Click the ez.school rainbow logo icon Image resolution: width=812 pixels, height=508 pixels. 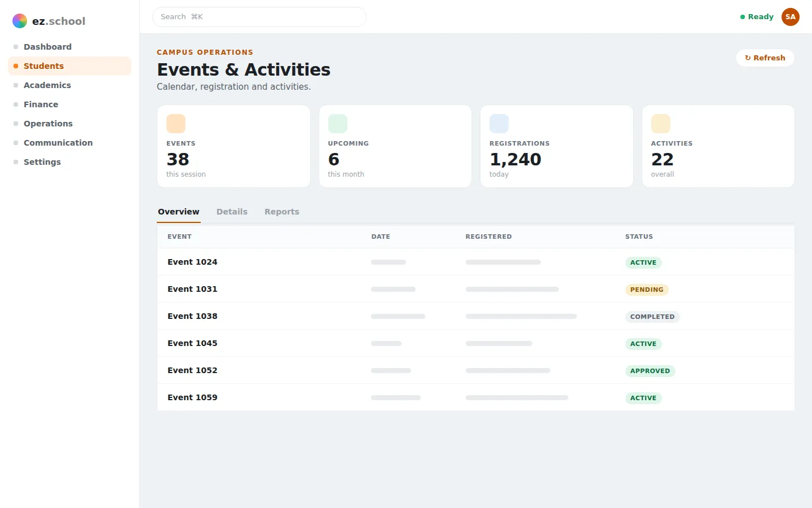pyautogui.click(x=20, y=21)
